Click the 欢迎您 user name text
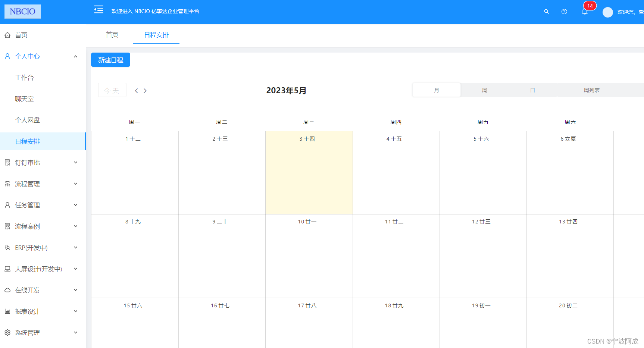 click(x=630, y=12)
